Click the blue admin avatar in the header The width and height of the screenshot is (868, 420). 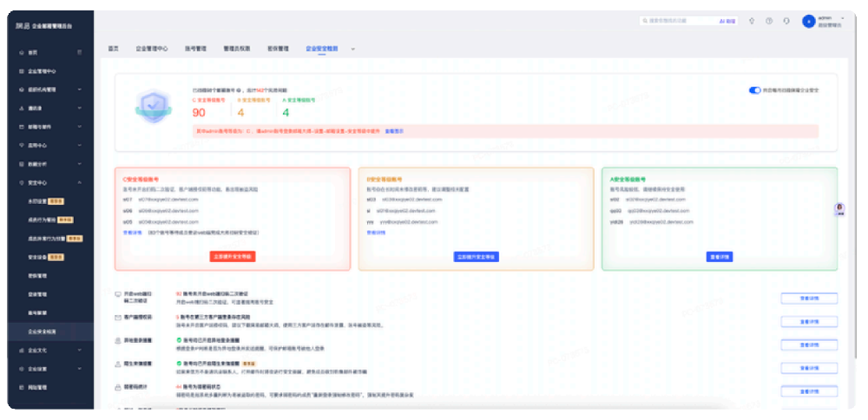click(x=809, y=22)
